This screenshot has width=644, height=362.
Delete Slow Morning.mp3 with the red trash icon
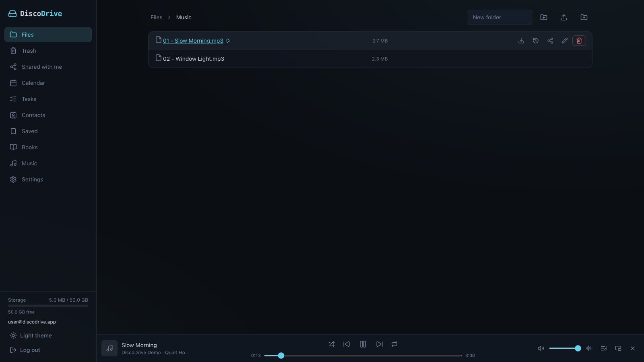tap(579, 41)
